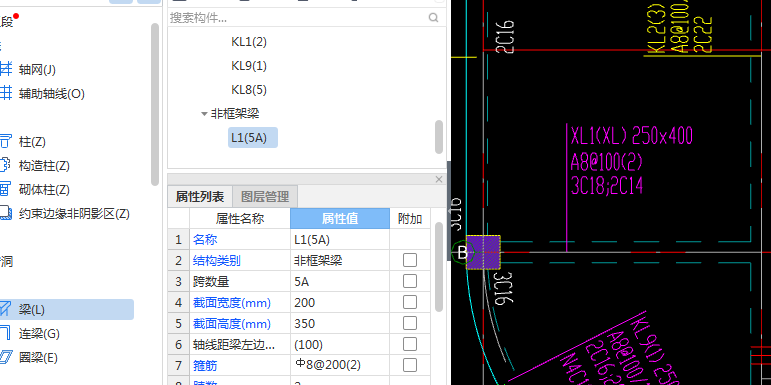Switch to the 属性列表 tab
771x385 pixels.
click(x=200, y=197)
